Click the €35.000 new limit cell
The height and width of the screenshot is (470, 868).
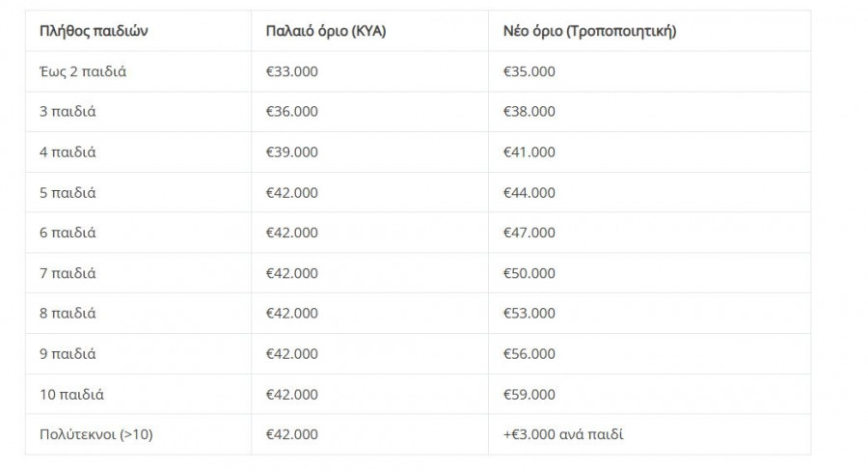[529, 71]
